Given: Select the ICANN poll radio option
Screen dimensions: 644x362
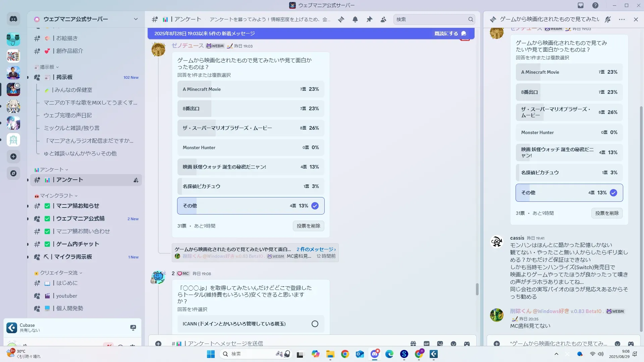Looking at the screenshot, I should click(315, 324).
